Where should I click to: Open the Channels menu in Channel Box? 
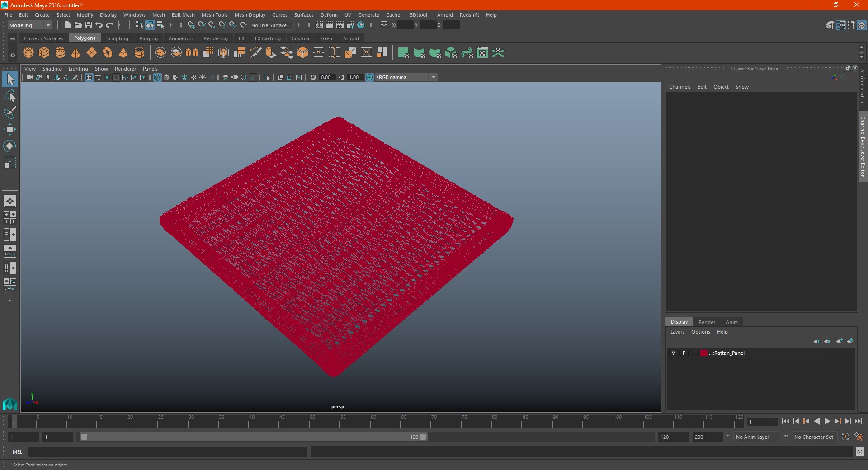[680, 87]
